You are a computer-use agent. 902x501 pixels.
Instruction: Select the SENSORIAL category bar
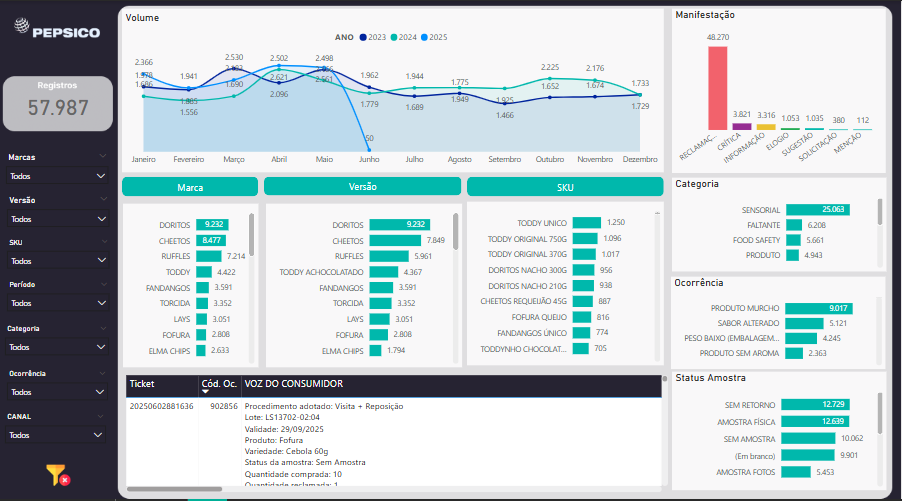[818, 209]
